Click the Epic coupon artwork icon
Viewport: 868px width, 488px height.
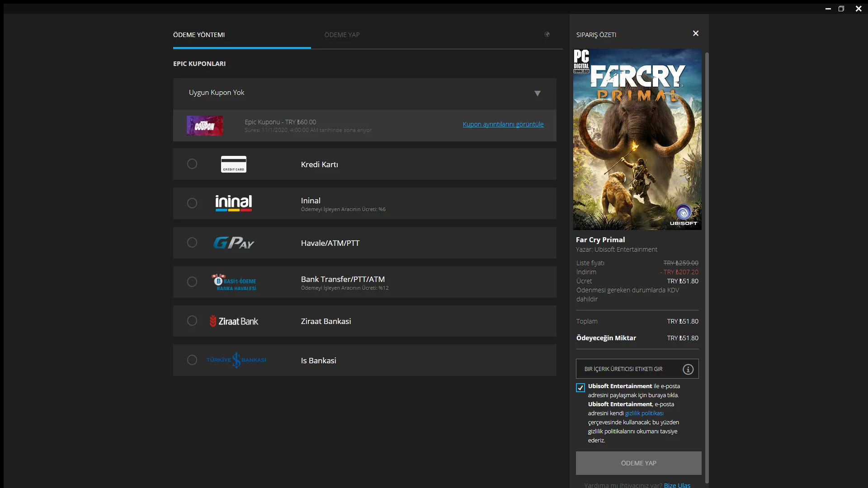[x=204, y=125]
